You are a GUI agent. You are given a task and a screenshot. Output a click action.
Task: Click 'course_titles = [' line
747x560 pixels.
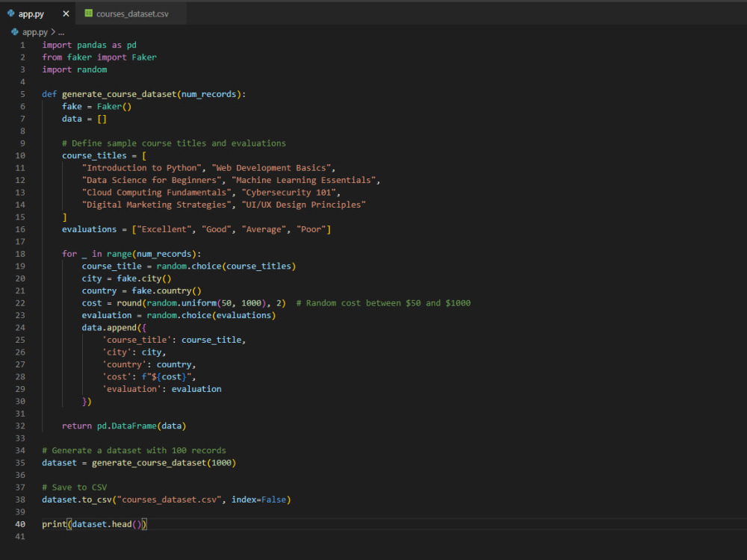[105, 156]
